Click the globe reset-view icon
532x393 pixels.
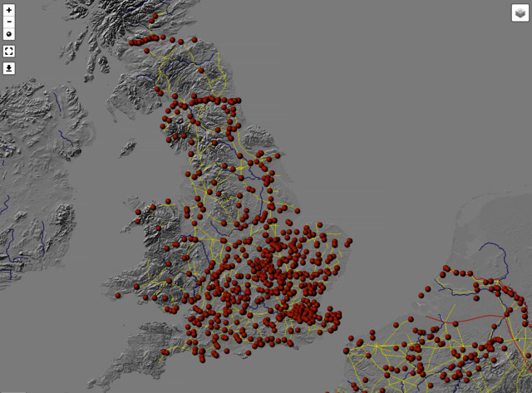coord(9,34)
